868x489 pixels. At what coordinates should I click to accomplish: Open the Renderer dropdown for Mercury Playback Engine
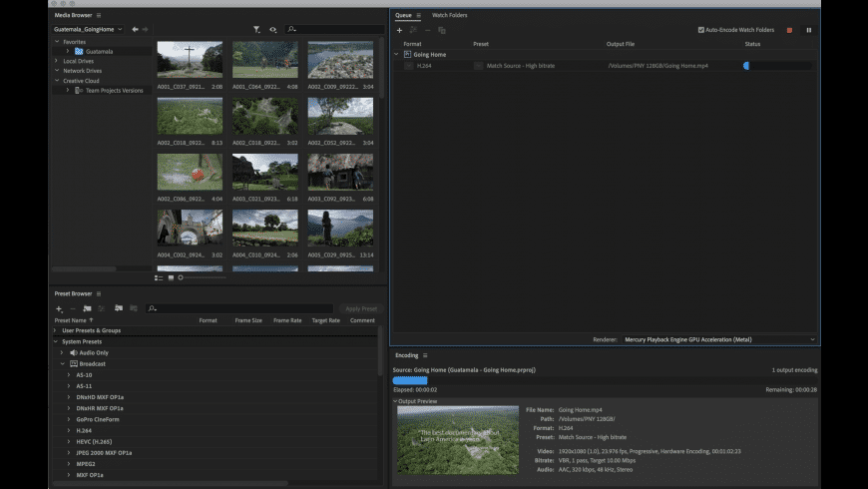(x=716, y=339)
